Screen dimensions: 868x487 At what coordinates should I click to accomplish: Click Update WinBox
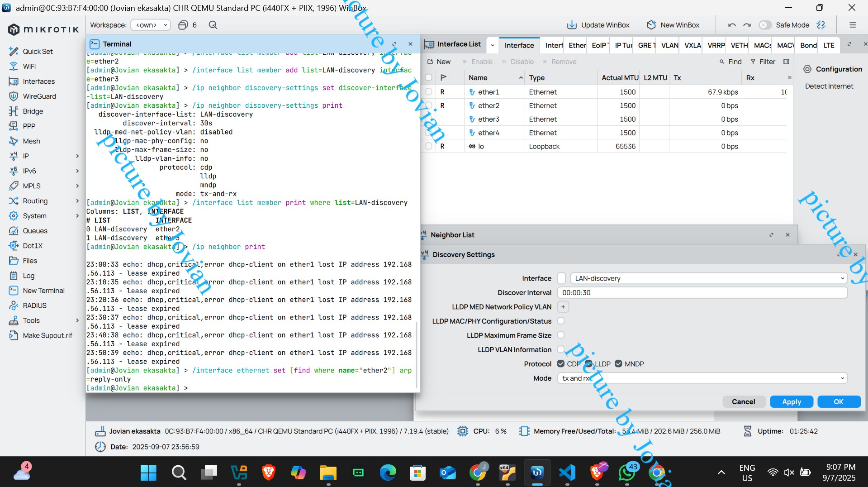click(x=598, y=25)
